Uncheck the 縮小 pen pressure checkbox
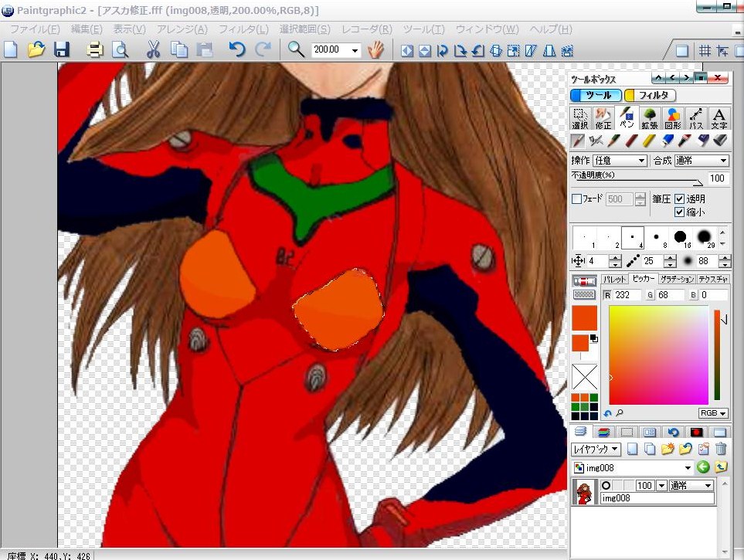 679,212
